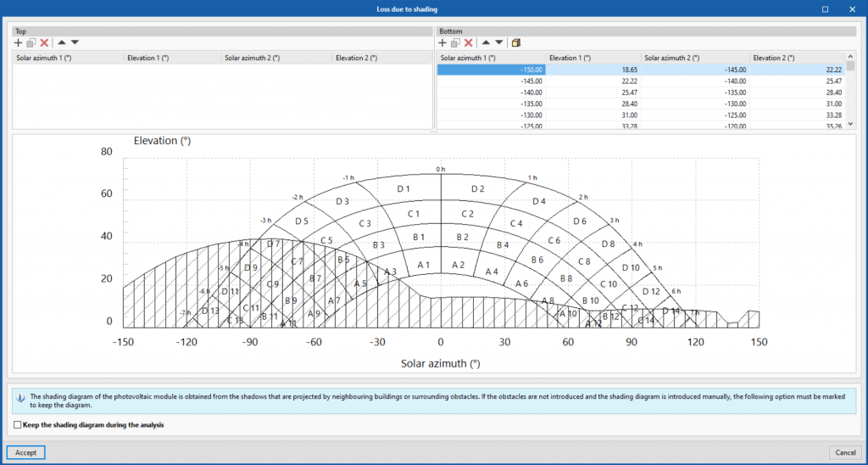
Task: Move row down in Bottom panel
Action: pyautogui.click(x=499, y=42)
